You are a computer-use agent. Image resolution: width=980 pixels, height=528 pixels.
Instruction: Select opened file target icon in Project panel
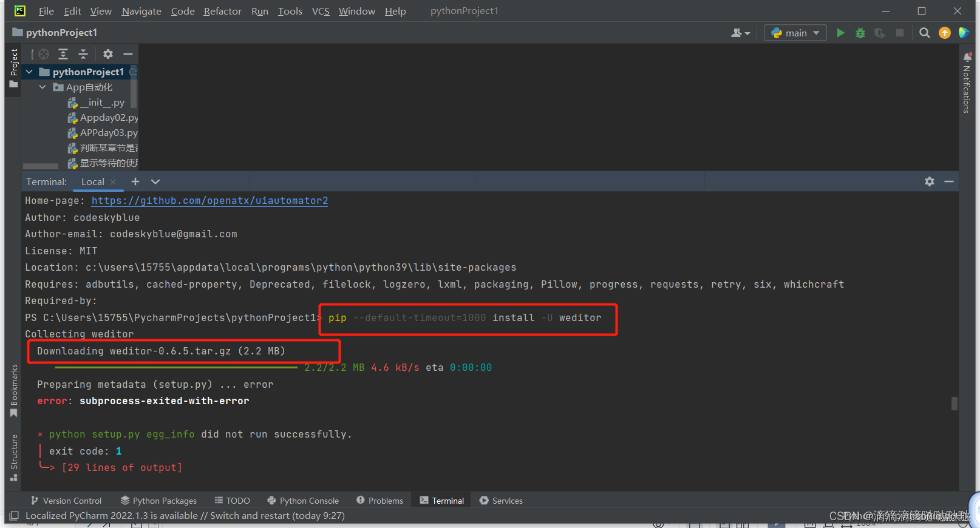44,54
